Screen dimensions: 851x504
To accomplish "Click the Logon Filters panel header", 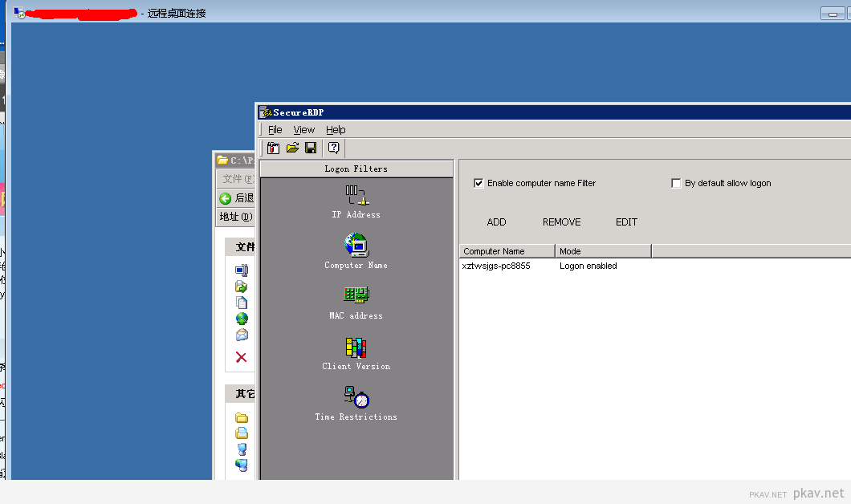I will tap(356, 169).
